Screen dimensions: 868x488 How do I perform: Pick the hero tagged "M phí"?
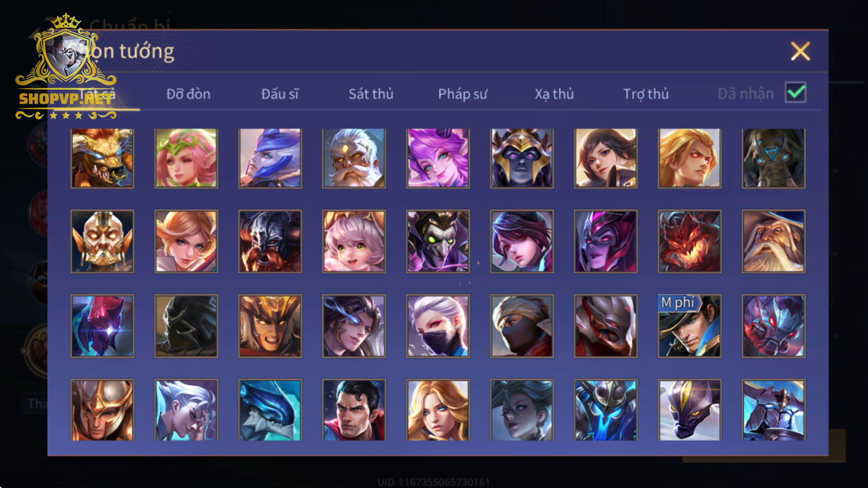point(690,326)
